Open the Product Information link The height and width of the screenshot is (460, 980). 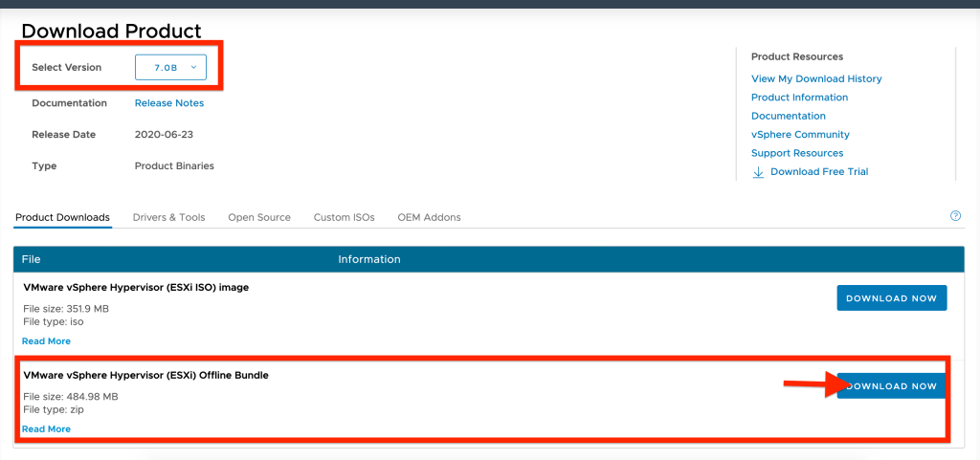point(799,98)
